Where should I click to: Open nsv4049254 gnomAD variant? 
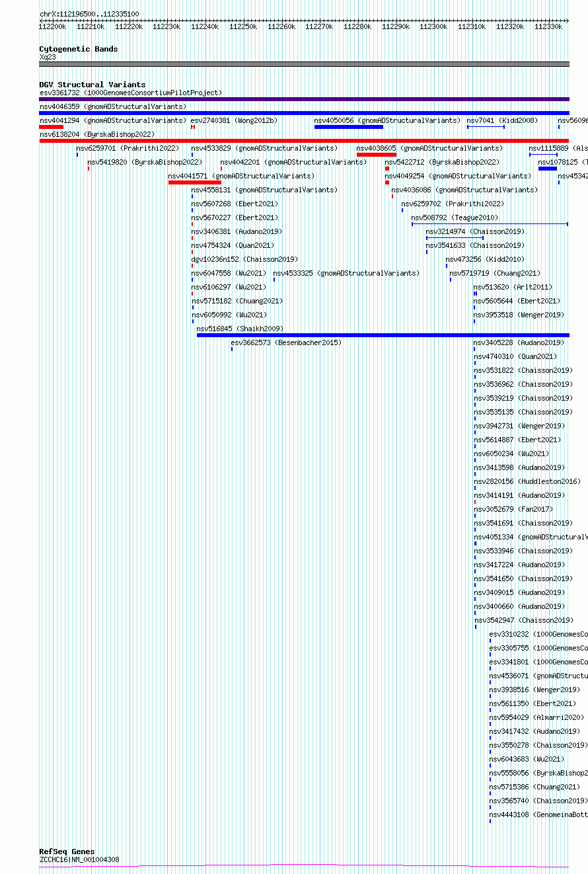point(457,177)
